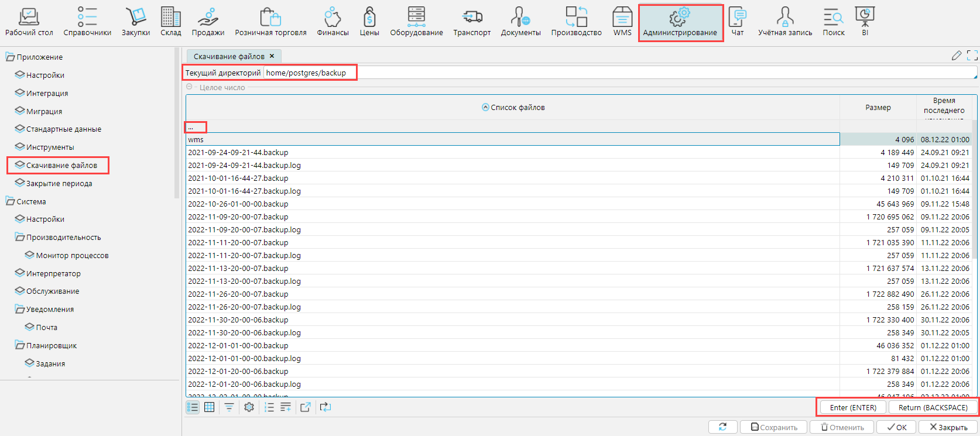The image size is (980, 436).
Task: Click the Розничная торговля shopping bag icon
Action: 270,18
